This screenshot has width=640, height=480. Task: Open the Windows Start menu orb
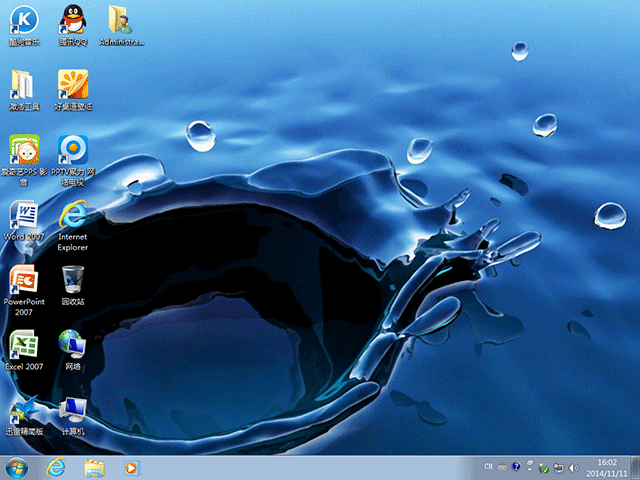(17, 467)
